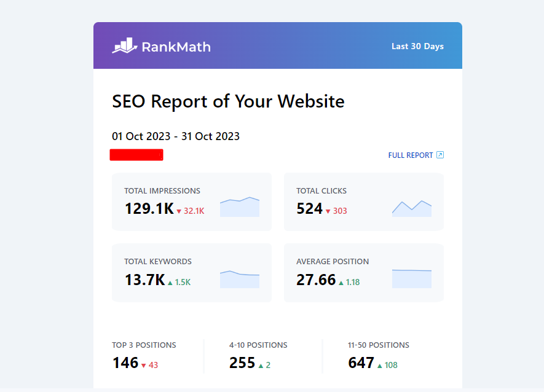Click the TOTAL CLICKS label
This screenshot has width=544, height=392.
[321, 191]
